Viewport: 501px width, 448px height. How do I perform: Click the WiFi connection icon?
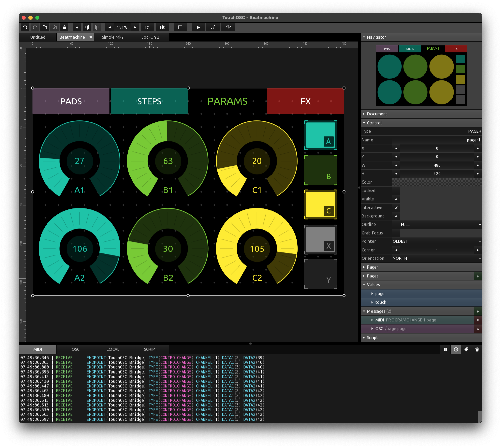pyautogui.click(x=228, y=27)
